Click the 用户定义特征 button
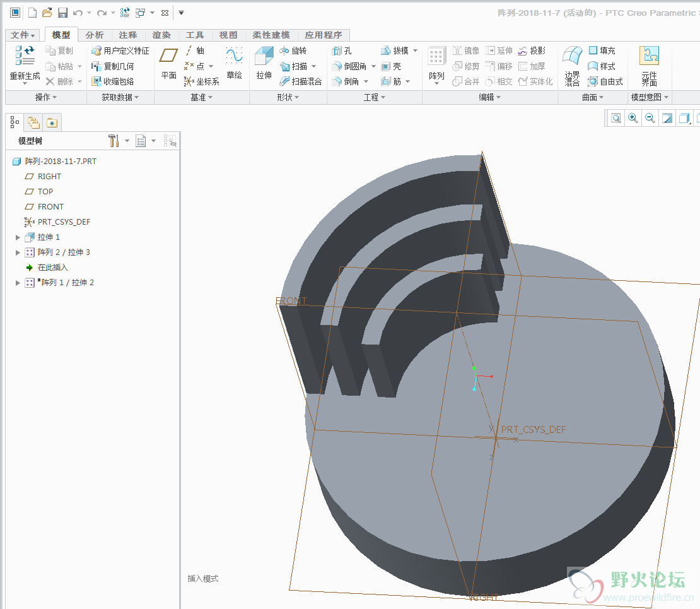The image size is (700, 609). 120,51
